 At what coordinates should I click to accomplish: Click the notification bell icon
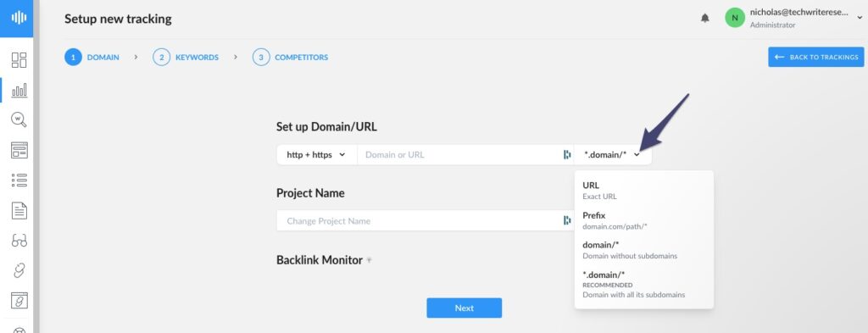point(704,19)
